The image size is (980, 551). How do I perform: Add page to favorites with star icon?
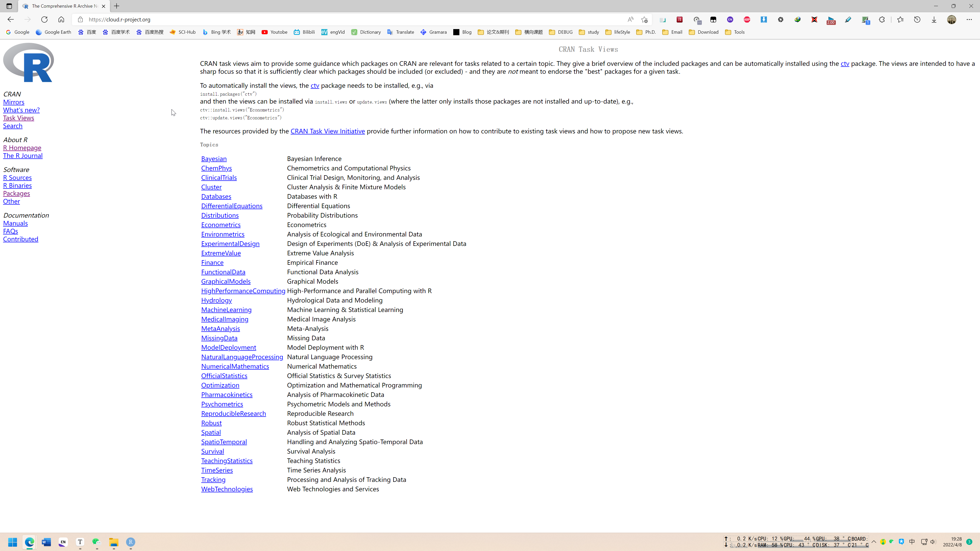pyautogui.click(x=644, y=19)
